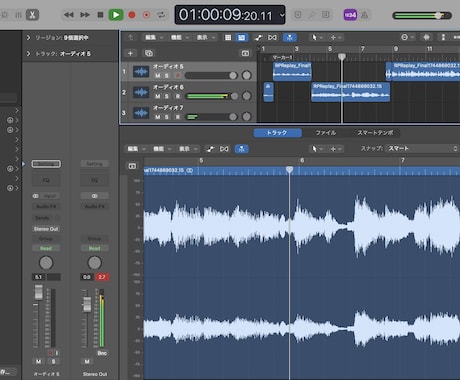Open the tracks area Functions menu
Image resolution: width=460 pixels, height=380 pixels.
[x=180, y=37]
